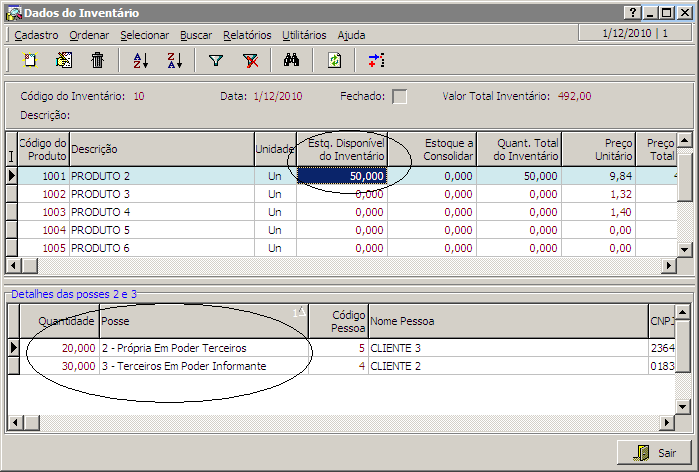This screenshot has width=699, height=472.
Task: Click the Nome Pessoa column header
Action: [x=508, y=321]
